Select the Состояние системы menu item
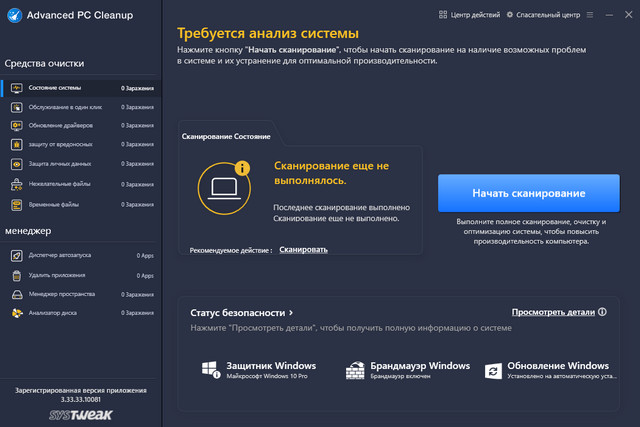The height and width of the screenshot is (427, 640). 82,88
